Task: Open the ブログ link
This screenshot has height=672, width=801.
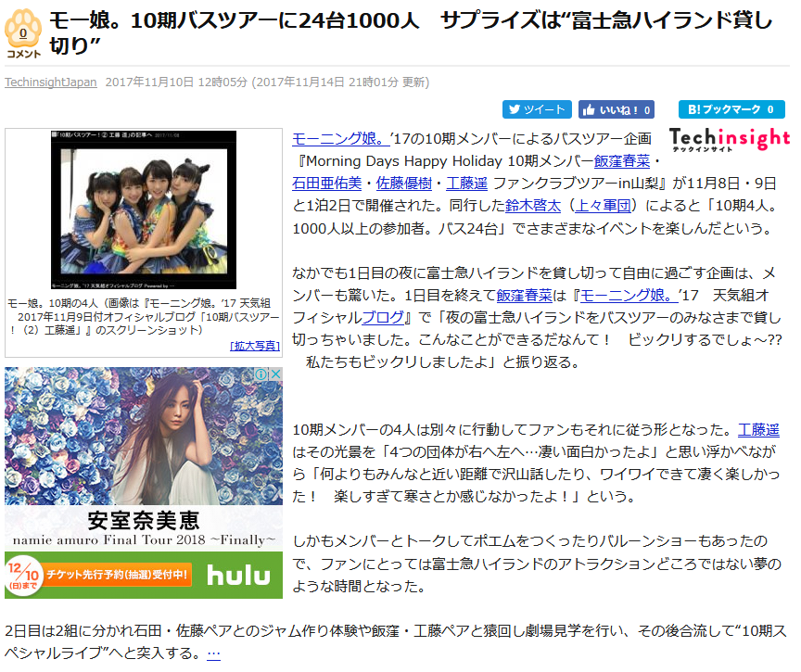Action: tap(383, 317)
